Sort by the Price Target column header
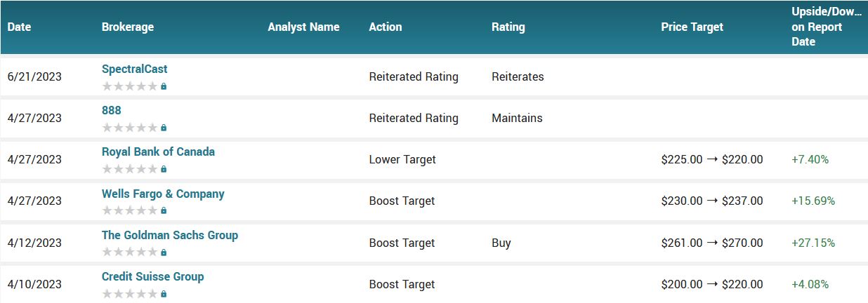The height and width of the screenshot is (303, 868). [x=692, y=27]
